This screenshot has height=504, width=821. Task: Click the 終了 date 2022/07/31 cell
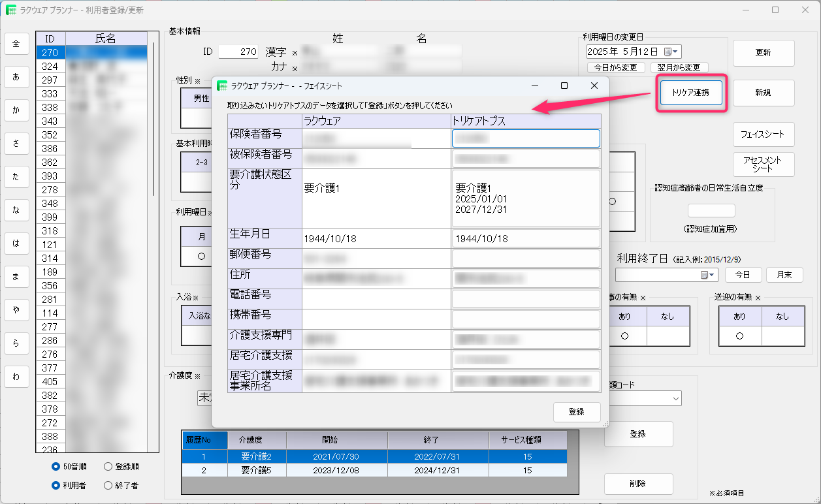click(438, 457)
